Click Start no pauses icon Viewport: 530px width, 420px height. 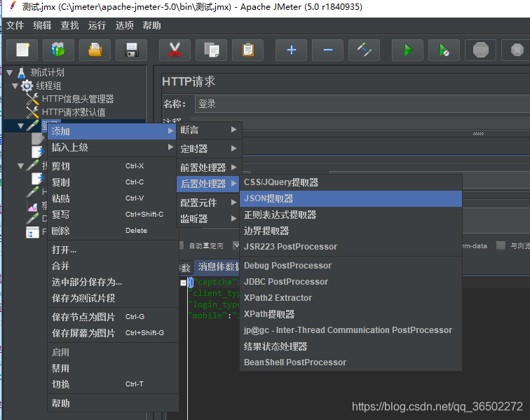tap(444, 50)
